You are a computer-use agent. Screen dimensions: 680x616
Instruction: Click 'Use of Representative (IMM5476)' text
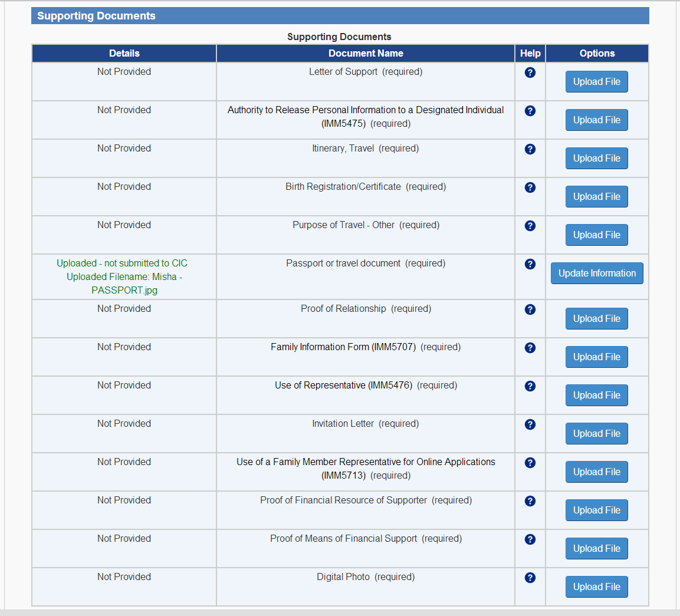(x=343, y=385)
